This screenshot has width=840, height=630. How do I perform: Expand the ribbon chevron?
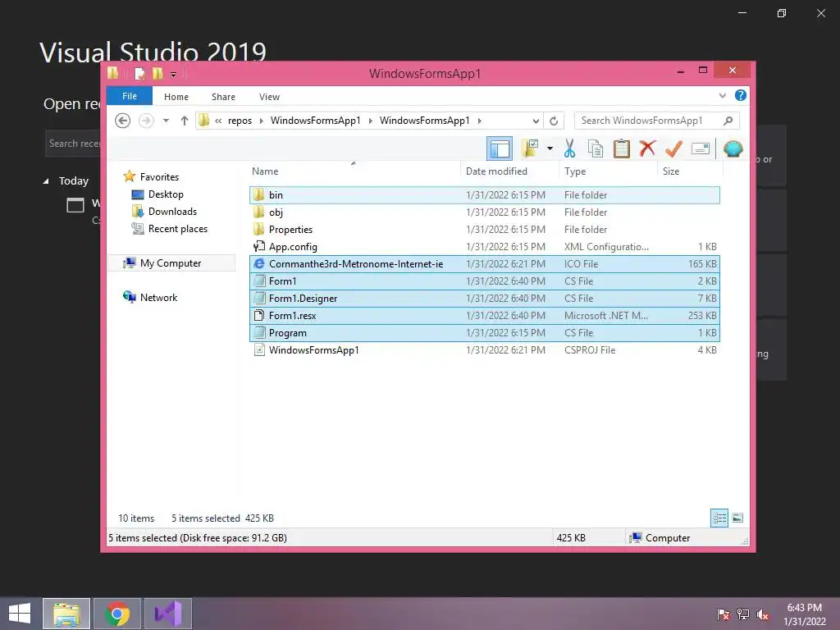coord(722,96)
